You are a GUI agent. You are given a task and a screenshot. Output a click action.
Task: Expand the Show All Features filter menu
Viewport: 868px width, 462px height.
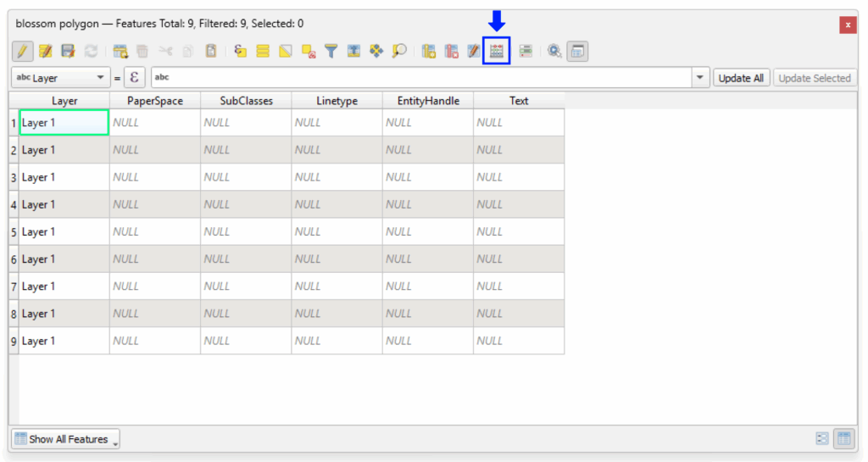point(66,439)
